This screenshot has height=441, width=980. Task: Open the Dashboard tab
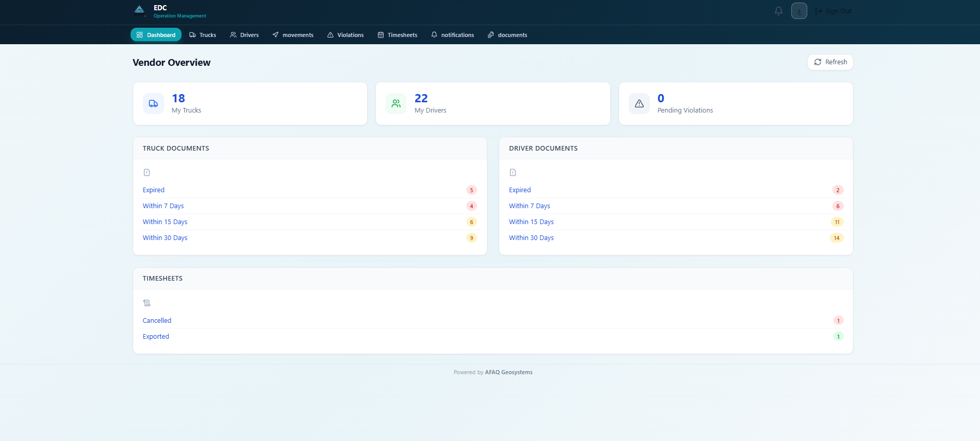(156, 34)
